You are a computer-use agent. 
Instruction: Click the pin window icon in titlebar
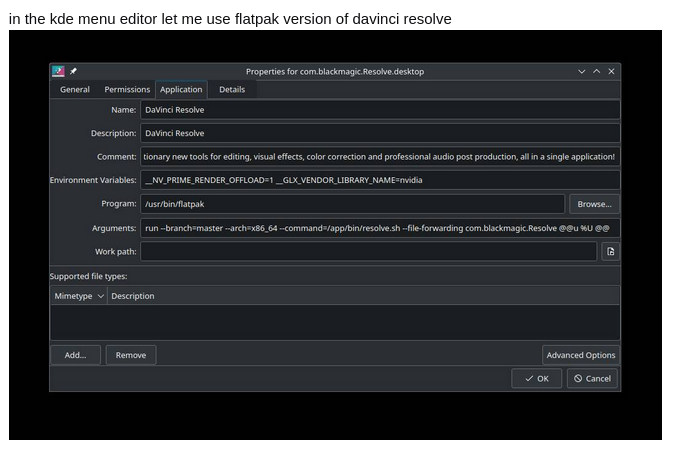(x=73, y=71)
